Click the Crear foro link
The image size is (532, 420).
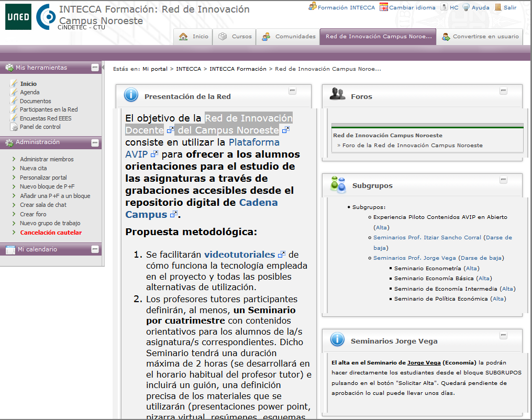(34, 214)
